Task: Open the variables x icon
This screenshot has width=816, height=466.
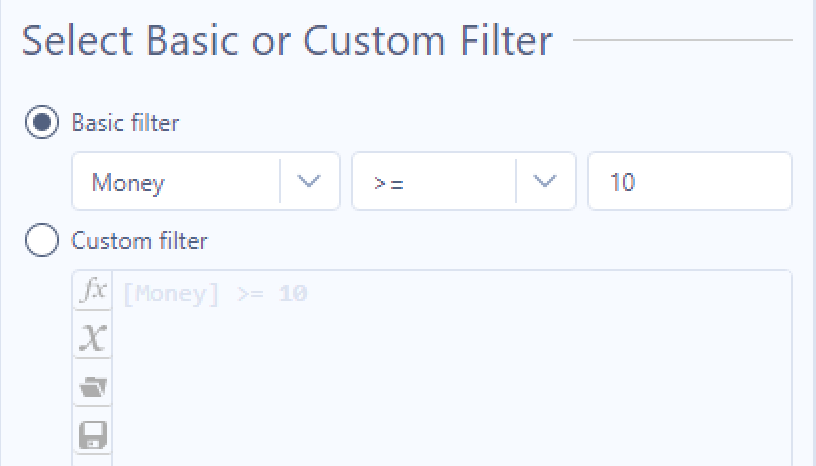Action: [x=93, y=337]
